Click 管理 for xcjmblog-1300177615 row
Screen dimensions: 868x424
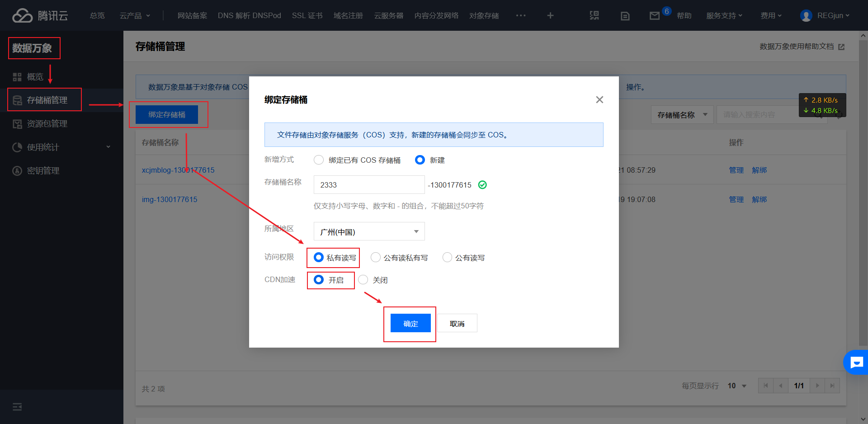(x=736, y=170)
